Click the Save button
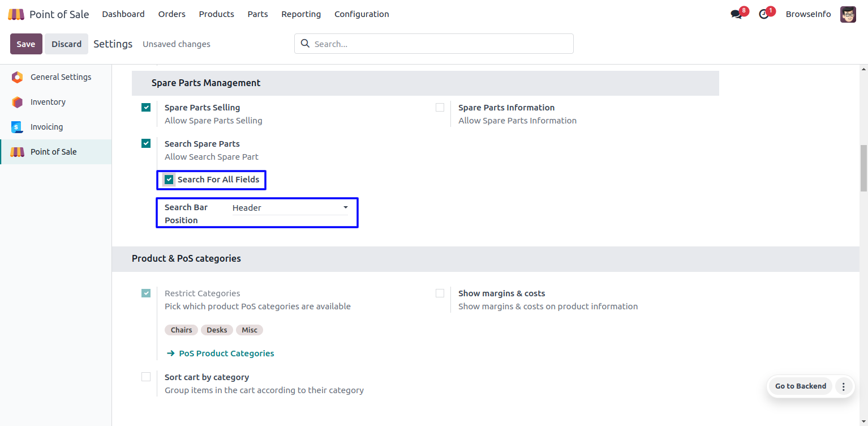 (x=26, y=44)
